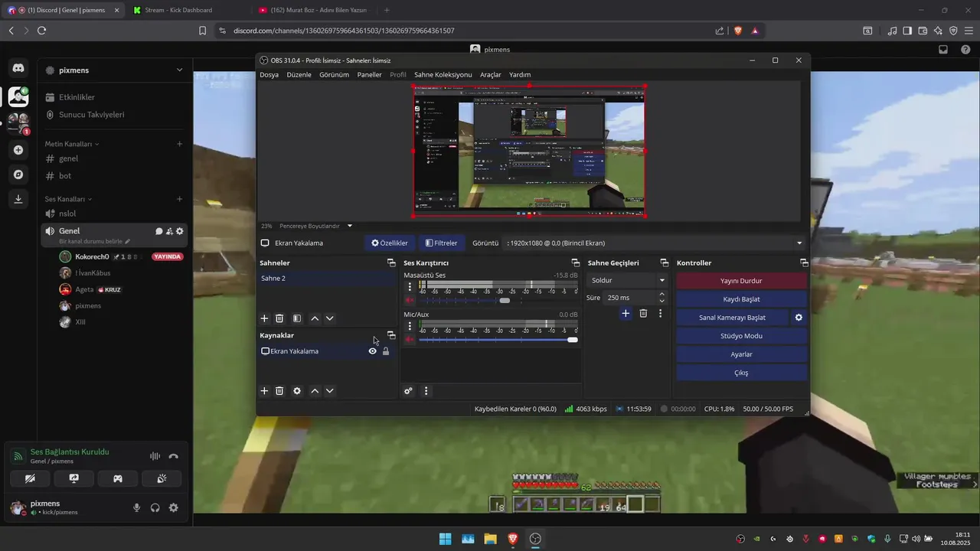Viewport: 980px width, 551px height.
Task: Open Paneller menu in OBS
Action: 369,74
